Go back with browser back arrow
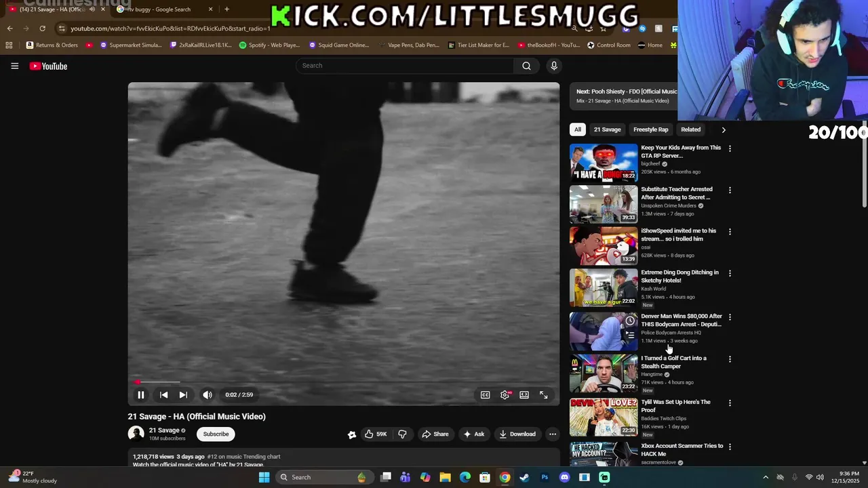Image resolution: width=868 pixels, height=488 pixels. (x=9, y=28)
